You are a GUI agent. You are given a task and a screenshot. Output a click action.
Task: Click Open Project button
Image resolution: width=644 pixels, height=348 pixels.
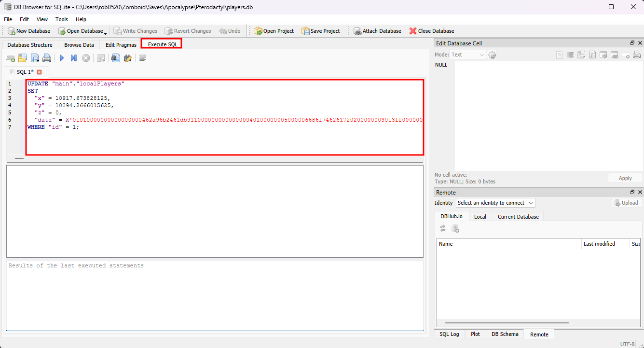[274, 31]
